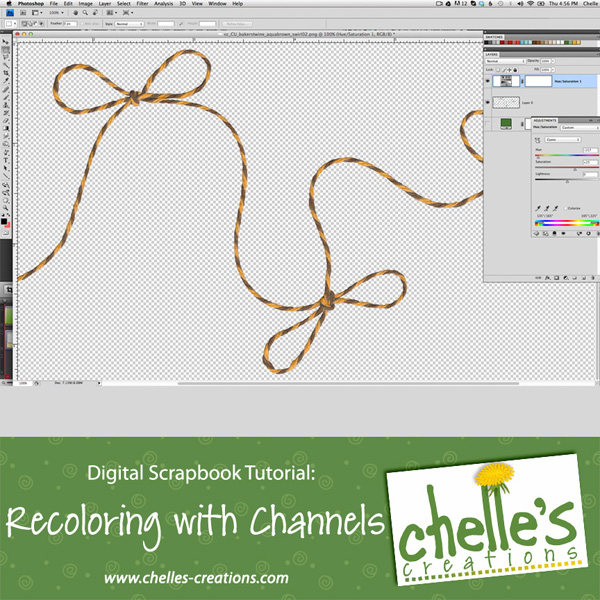Click the Photoshop Ps application icon

tap(10, 13)
